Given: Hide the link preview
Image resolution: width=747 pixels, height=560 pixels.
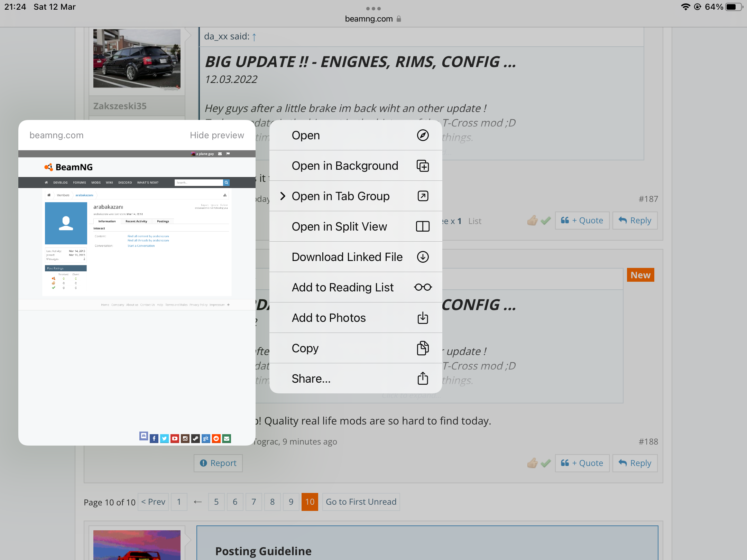Looking at the screenshot, I should coord(217,135).
